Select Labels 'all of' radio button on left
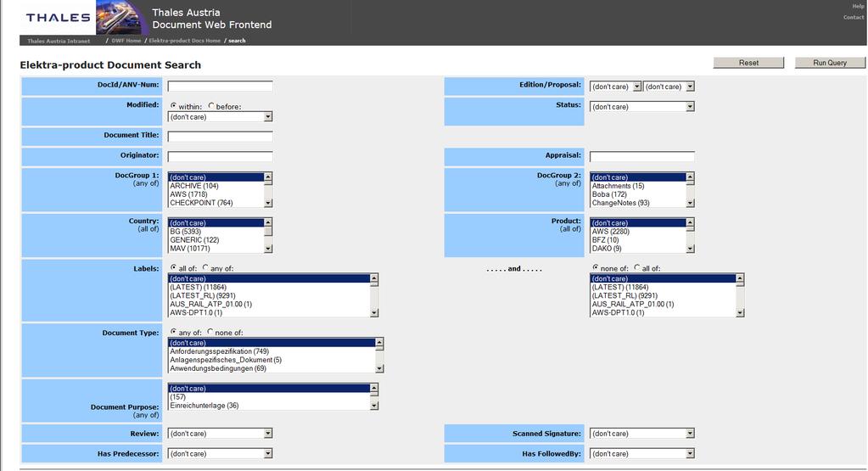The image size is (868, 471). click(173, 267)
